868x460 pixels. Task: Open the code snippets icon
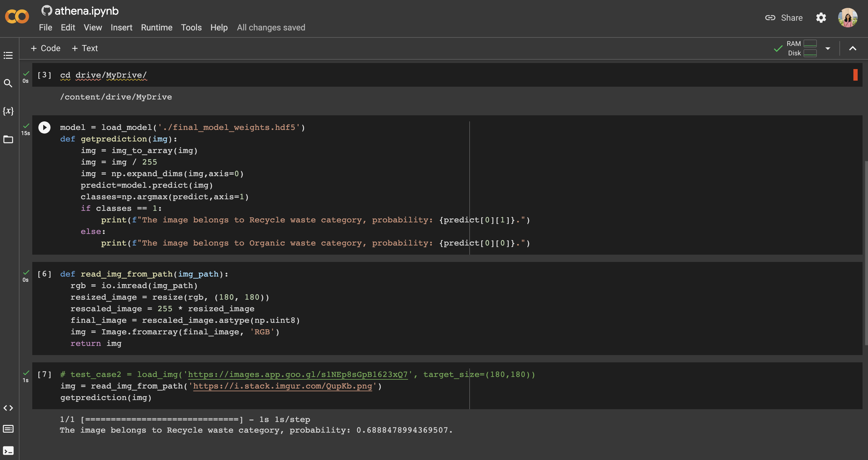[x=8, y=408]
